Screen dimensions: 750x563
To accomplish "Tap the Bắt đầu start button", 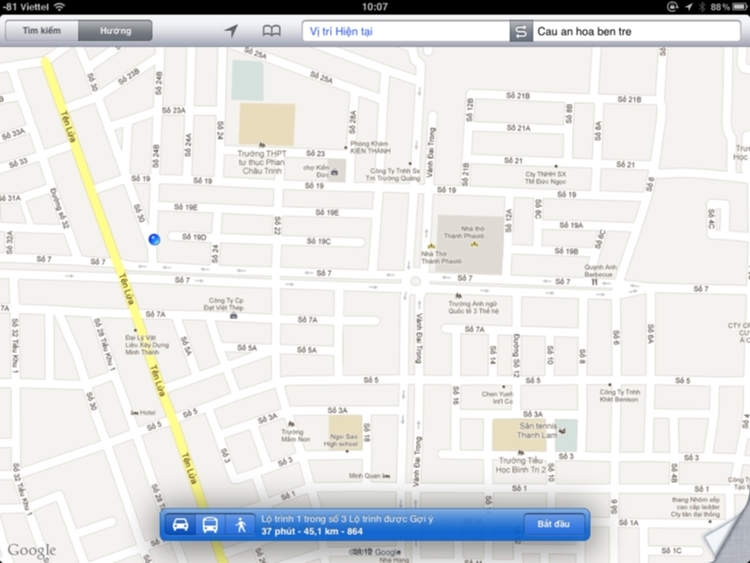I will click(x=553, y=524).
